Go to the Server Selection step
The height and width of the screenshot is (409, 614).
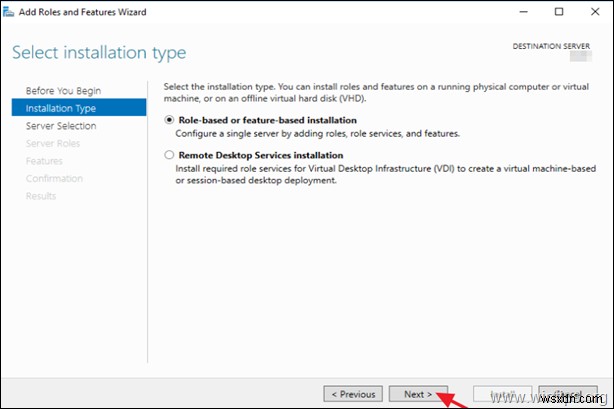pos(61,126)
